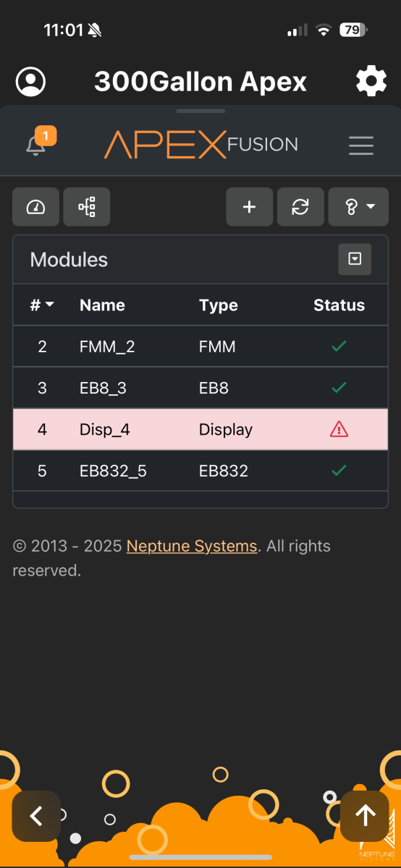This screenshot has width=401, height=868.
Task: Sort modules by Status column header
Action: (x=339, y=305)
